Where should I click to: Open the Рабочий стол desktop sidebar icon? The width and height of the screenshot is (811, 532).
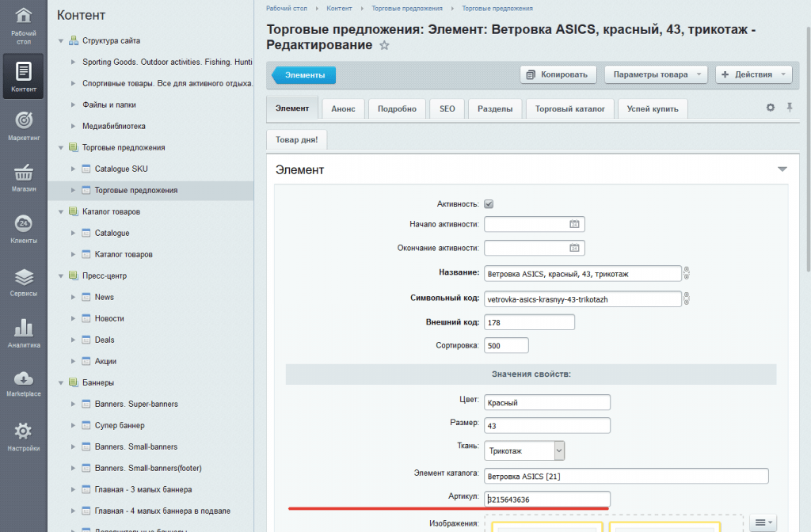click(23, 16)
